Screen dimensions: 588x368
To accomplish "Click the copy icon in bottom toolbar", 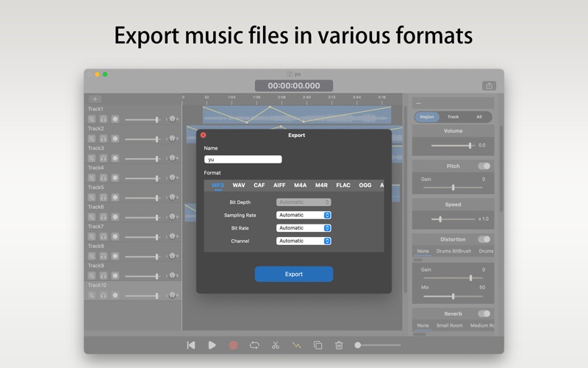I will (x=318, y=345).
